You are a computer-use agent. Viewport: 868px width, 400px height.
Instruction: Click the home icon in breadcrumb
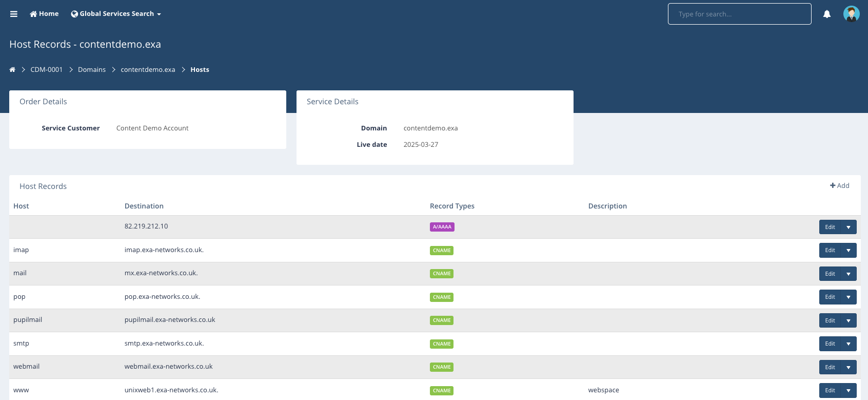[x=12, y=70]
